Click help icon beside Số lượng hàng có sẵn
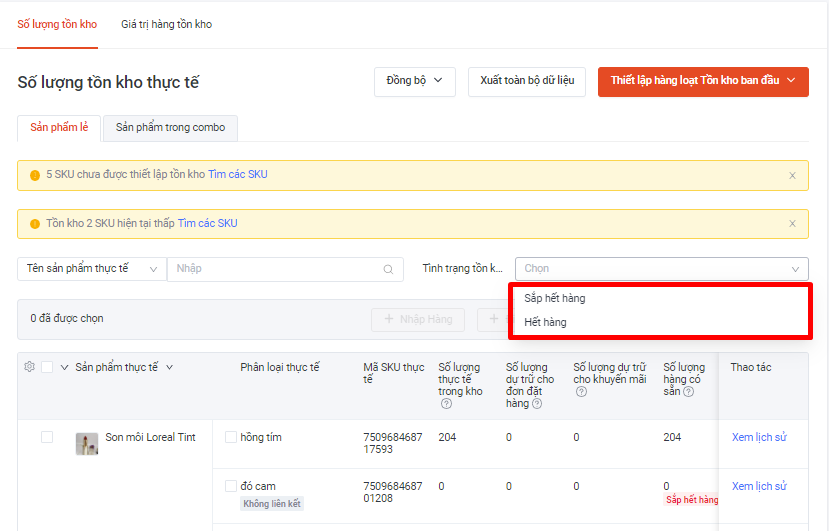 (688, 392)
